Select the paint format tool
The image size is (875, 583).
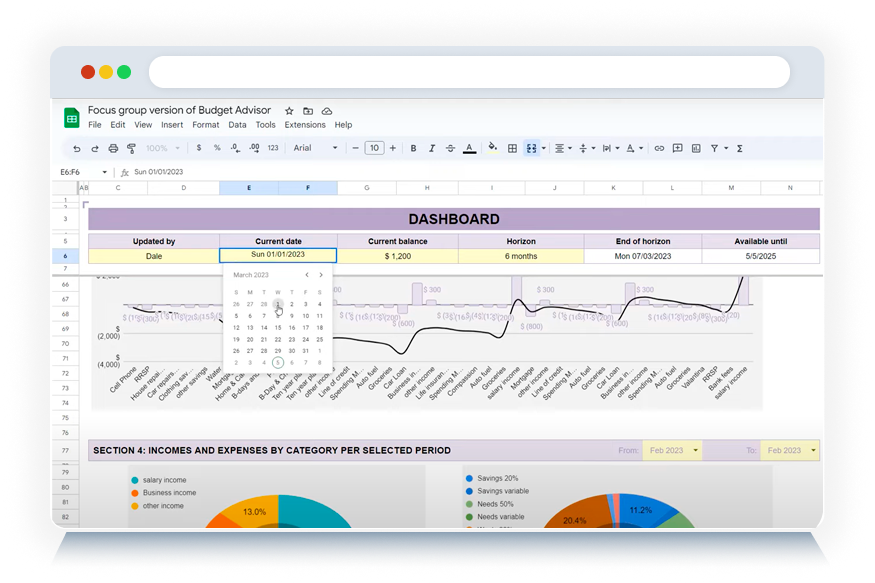pos(133,147)
